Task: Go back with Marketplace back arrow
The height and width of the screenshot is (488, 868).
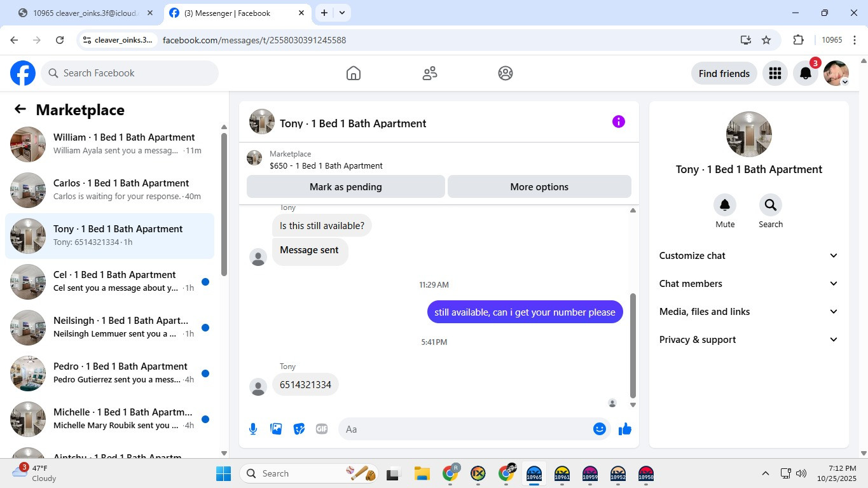Action: pyautogui.click(x=20, y=109)
